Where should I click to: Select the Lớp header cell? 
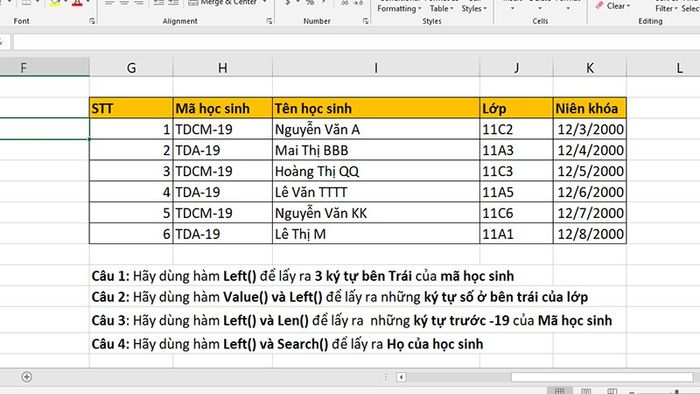(517, 108)
